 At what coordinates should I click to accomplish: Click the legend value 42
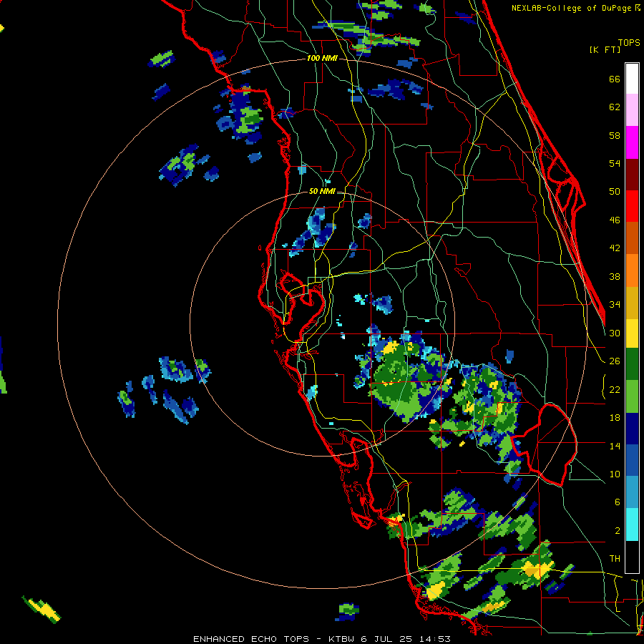point(615,248)
